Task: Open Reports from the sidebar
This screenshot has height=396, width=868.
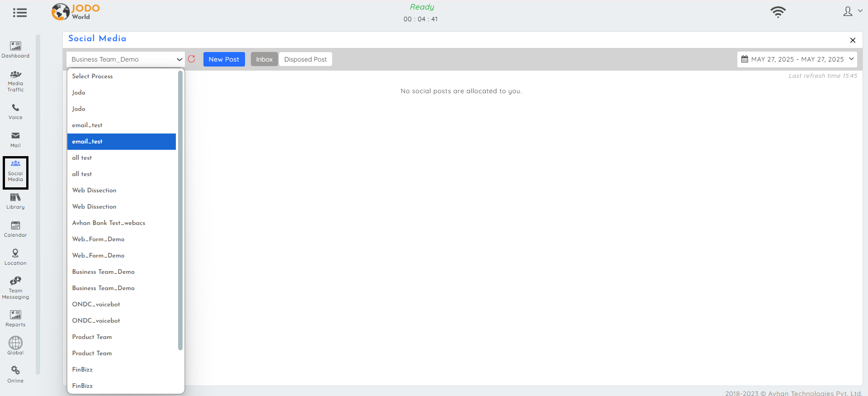Action: pyautogui.click(x=15, y=319)
